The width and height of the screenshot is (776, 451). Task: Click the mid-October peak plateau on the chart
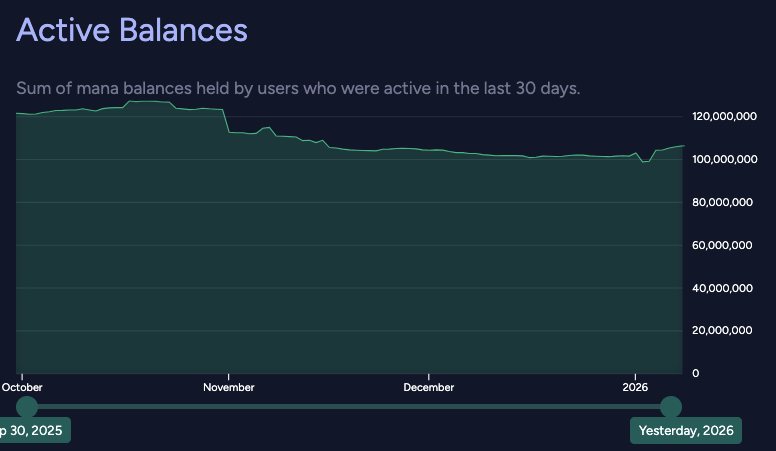[150, 101]
